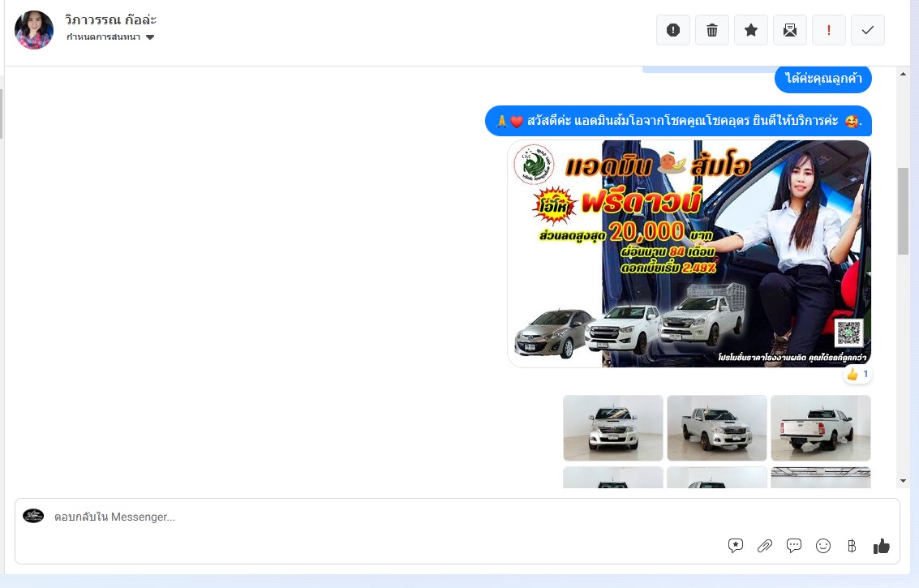Click the chat's vertical scrollbar thumb
The image size is (919, 588).
903,211
